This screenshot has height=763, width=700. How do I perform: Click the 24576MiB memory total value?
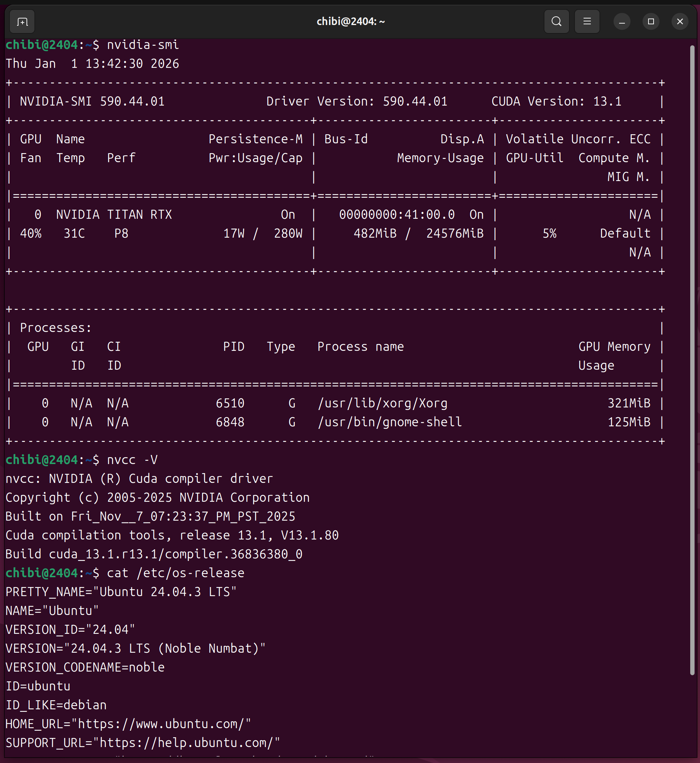[x=454, y=233]
